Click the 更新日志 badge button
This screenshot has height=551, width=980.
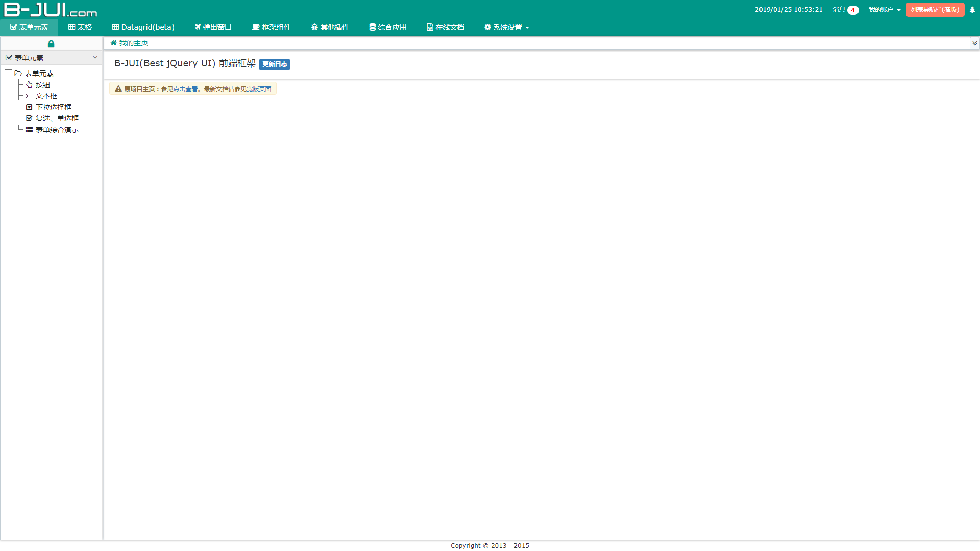(275, 64)
